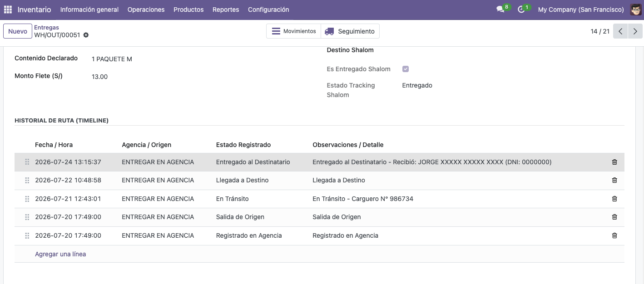Click the Estado Tracking value Entregado
The height and width of the screenshot is (284, 644).
point(417,85)
